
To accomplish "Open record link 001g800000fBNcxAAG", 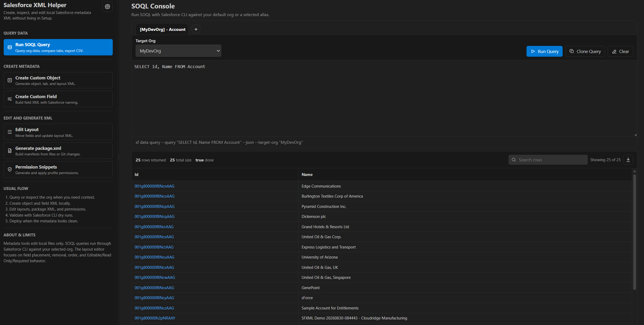I will click(x=154, y=288).
